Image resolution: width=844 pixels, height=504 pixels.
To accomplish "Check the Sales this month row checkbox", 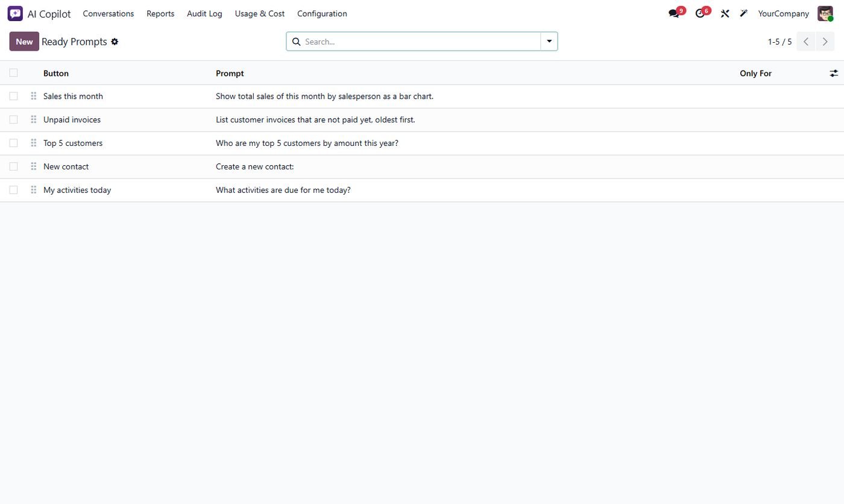I will click(13, 96).
